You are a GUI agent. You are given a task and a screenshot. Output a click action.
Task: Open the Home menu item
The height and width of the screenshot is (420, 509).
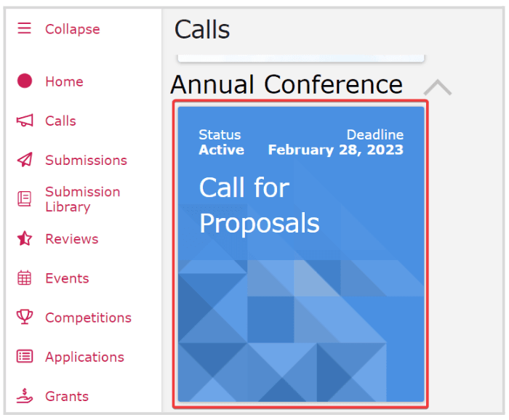click(64, 81)
